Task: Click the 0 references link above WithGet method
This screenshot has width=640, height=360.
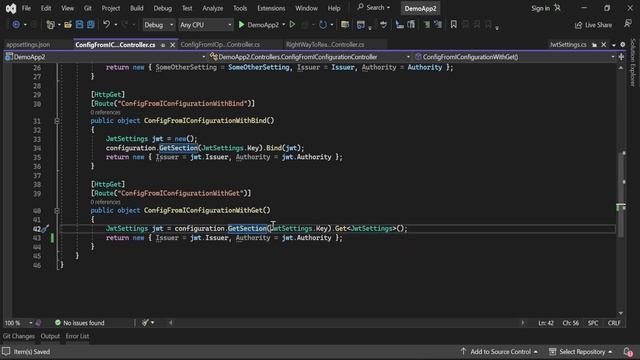Action: point(105,202)
